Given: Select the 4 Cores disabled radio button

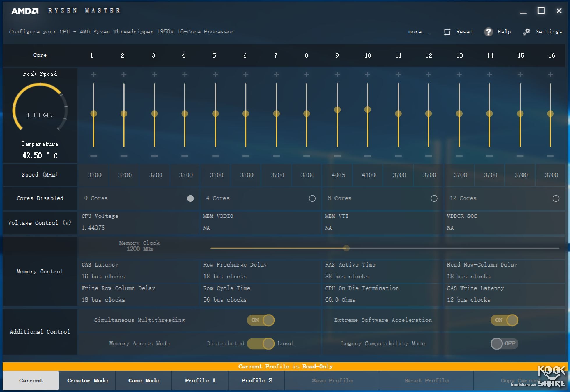Looking at the screenshot, I should coord(312,198).
